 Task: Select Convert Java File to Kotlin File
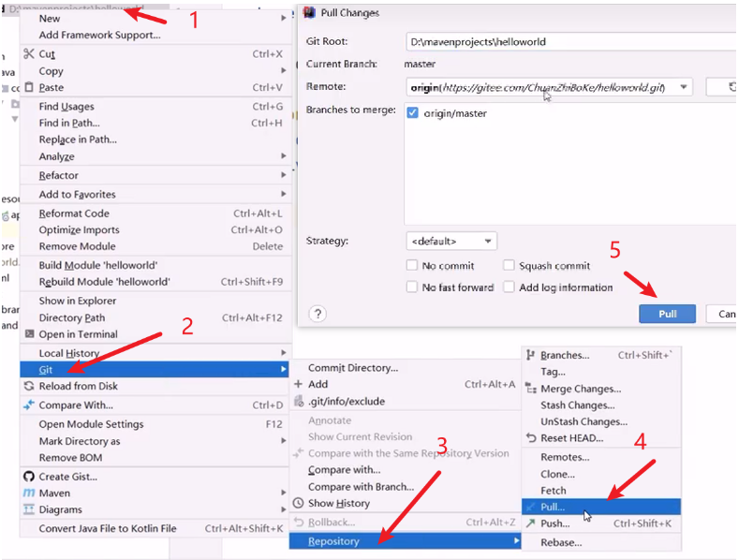[155, 528]
